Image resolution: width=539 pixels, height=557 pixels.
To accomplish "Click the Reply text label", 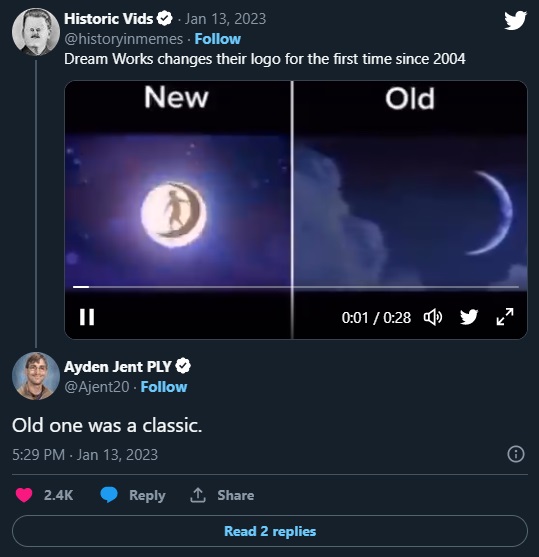I will tap(147, 496).
